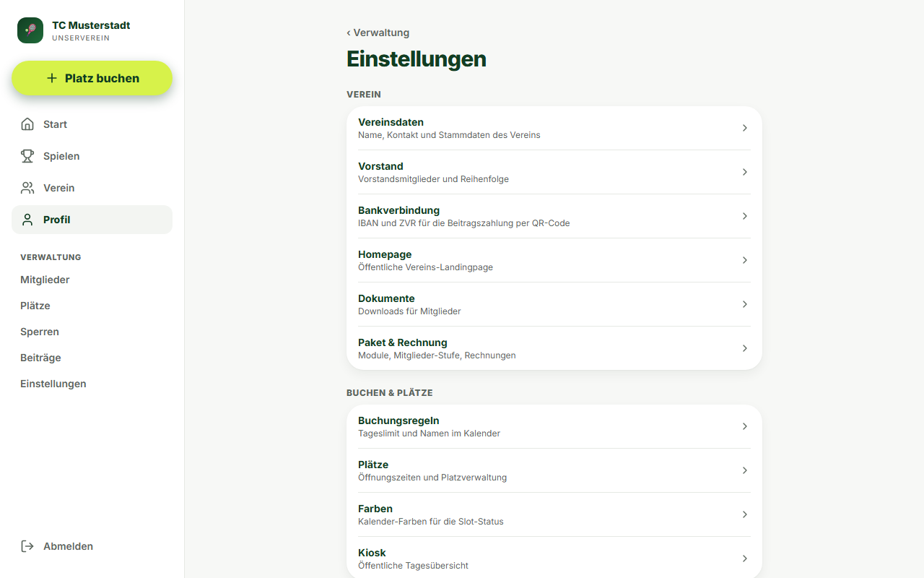Click the TC Musterstadt club name
The image size is (924, 578).
(91, 25)
